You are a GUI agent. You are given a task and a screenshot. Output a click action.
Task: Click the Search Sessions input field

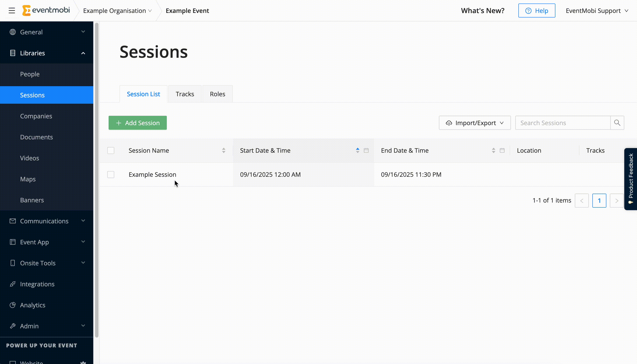point(563,123)
